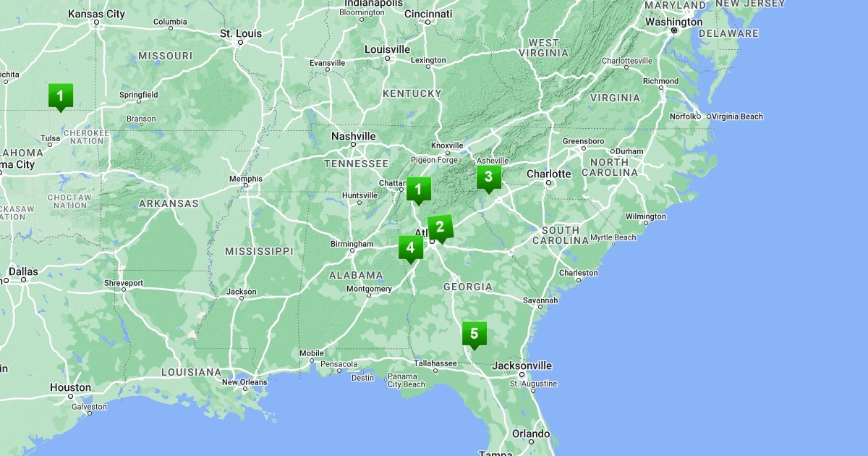
Task: Click the Virginia Beach city label
Action: click(x=736, y=117)
